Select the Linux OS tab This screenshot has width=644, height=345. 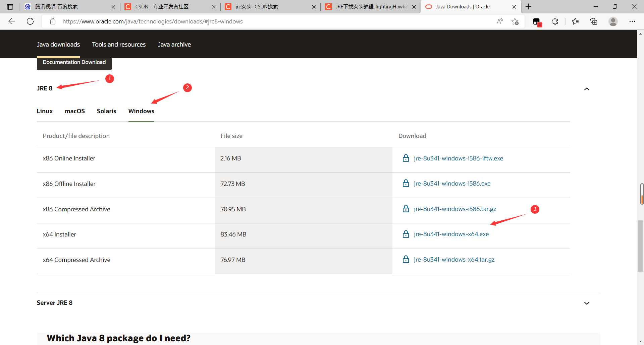[45, 111]
